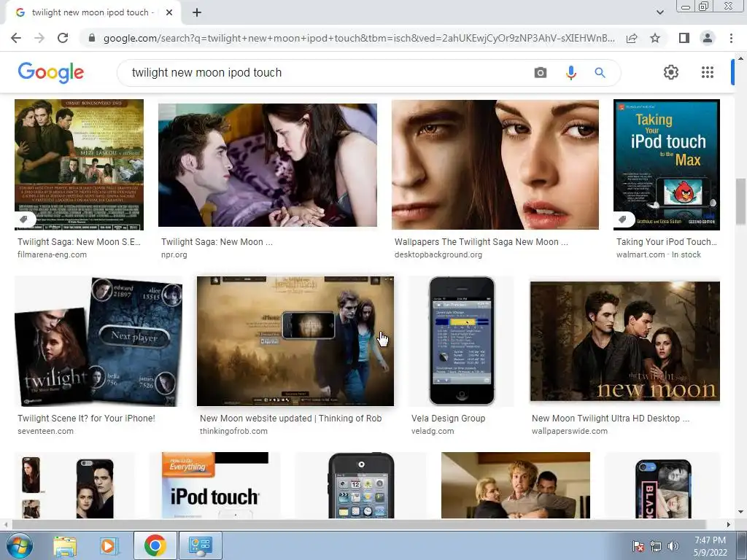Open Chrome three-dot menu

731,38
